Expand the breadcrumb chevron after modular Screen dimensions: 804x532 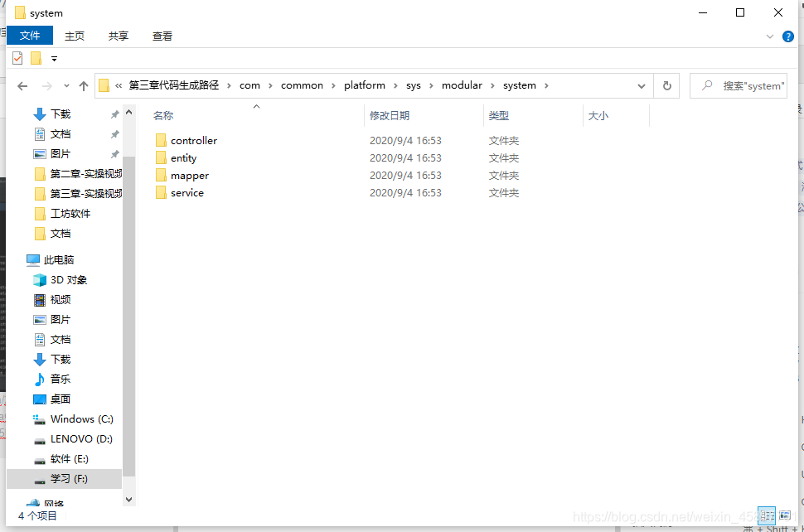point(492,85)
